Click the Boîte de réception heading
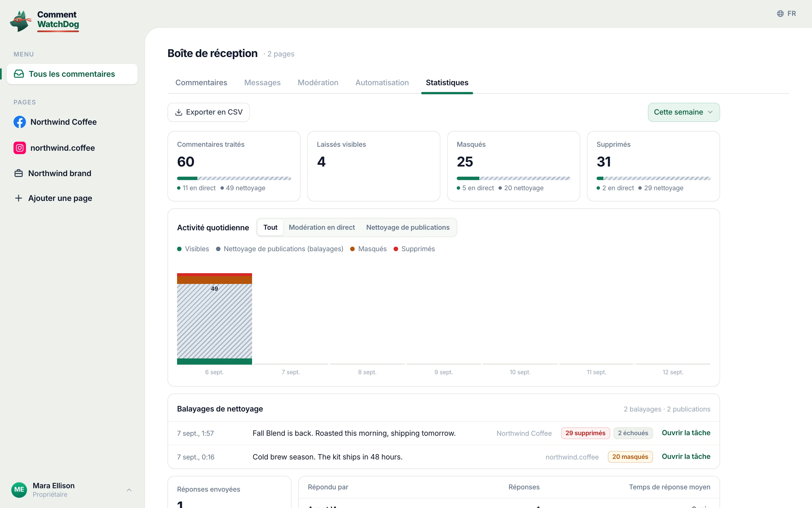Viewport: 812px width, 508px height. 212,53
